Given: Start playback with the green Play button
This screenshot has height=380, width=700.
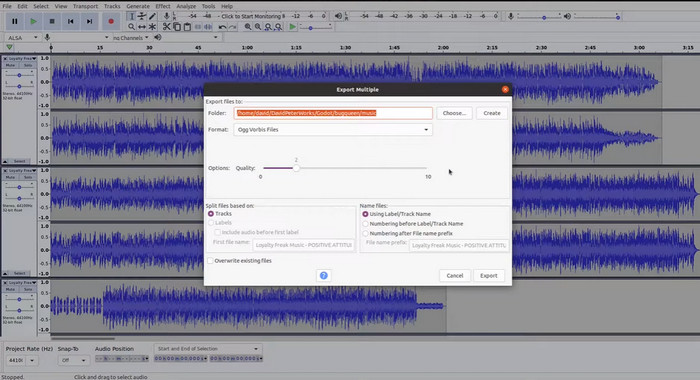Looking at the screenshot, I should (x=33, y=21).
